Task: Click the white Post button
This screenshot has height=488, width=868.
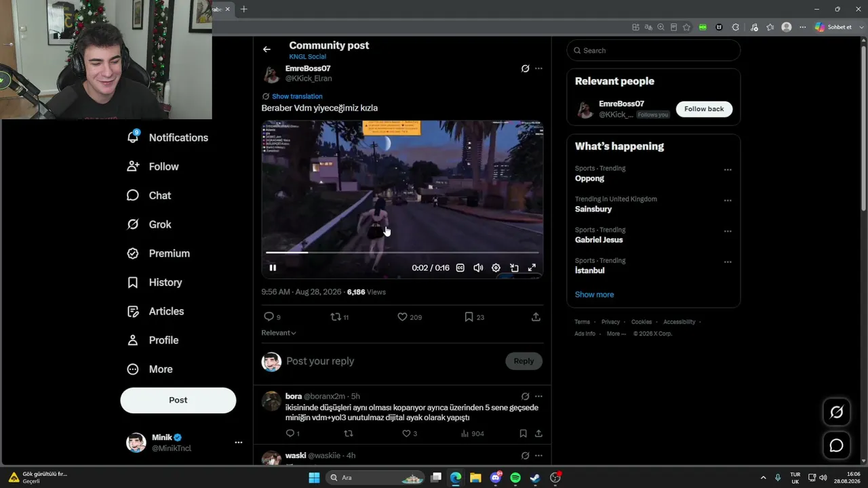Action: pyautogui.click(x=178, y=400)
